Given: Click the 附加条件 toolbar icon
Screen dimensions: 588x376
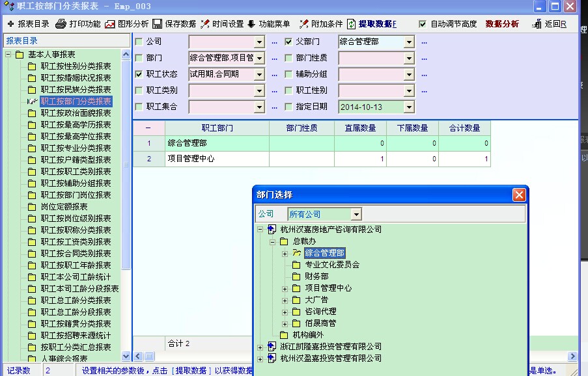Looking at the screenshot, I should [304, 24].
